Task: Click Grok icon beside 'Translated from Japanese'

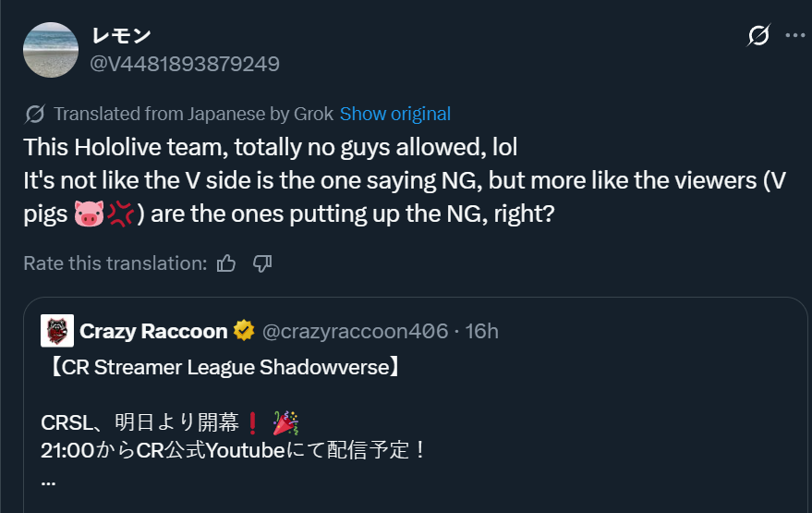Action: pos(35,114)
